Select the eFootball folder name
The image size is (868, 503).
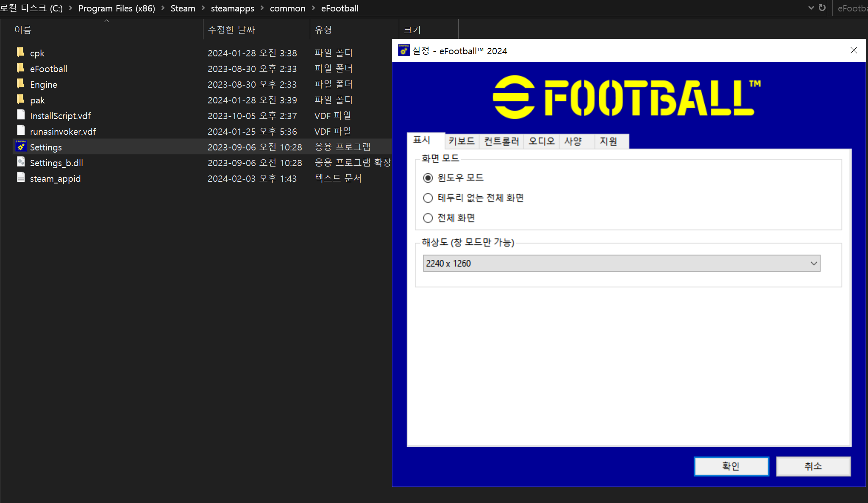point(49,69)
